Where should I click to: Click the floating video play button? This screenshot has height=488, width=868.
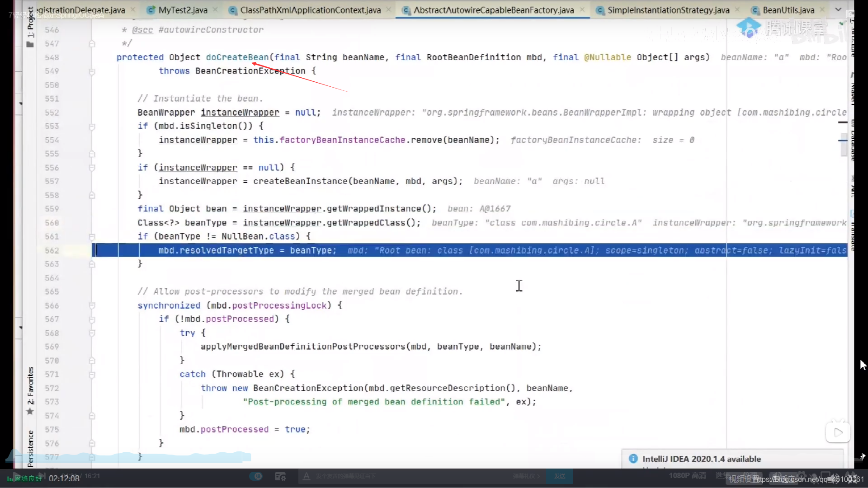click(x=838, y=432)
